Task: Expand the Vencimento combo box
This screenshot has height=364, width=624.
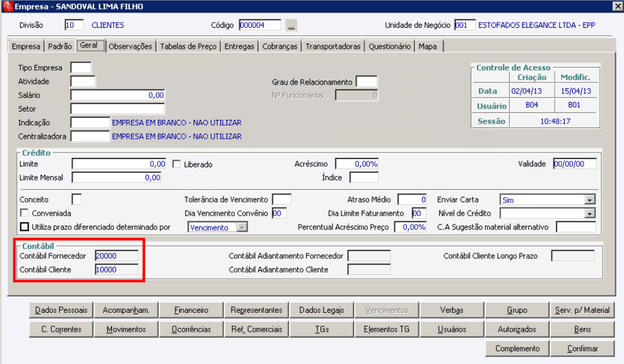Action: (x=242, y=228)
